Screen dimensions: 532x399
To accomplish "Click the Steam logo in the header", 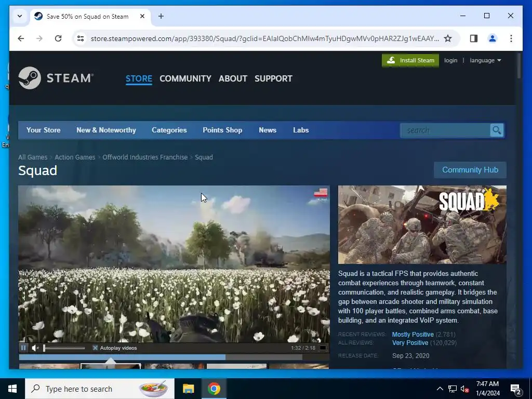I will pyautogui.click(x=56, y=78).
